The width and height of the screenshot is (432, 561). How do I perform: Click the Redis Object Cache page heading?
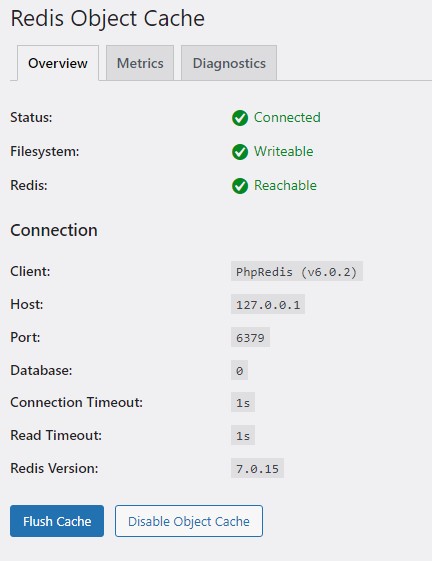(108, 18)
